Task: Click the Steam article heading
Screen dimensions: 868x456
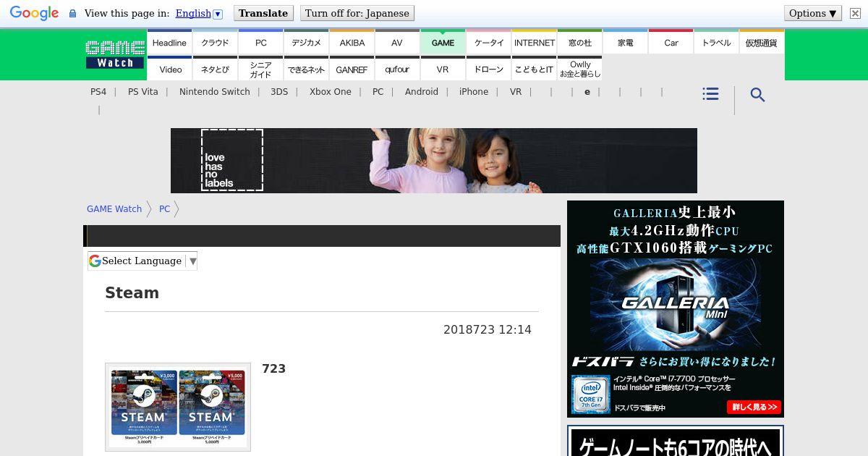Action: point(132,293)
